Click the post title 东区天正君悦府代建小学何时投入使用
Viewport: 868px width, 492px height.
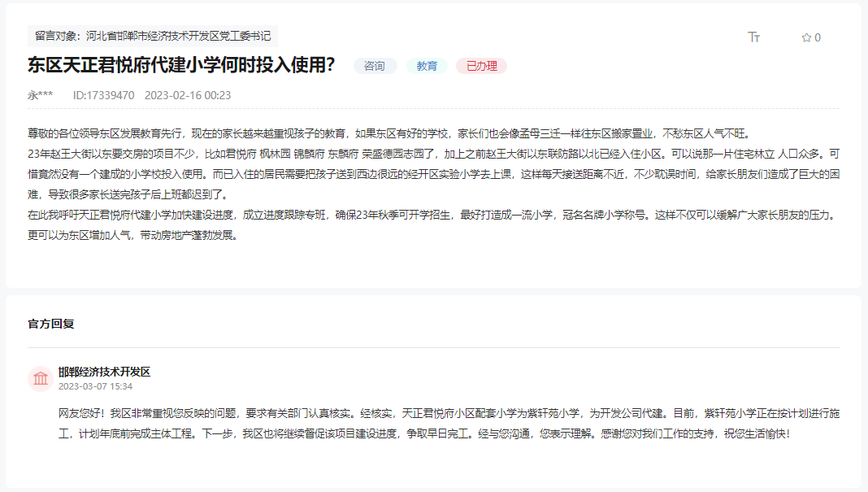181,65
